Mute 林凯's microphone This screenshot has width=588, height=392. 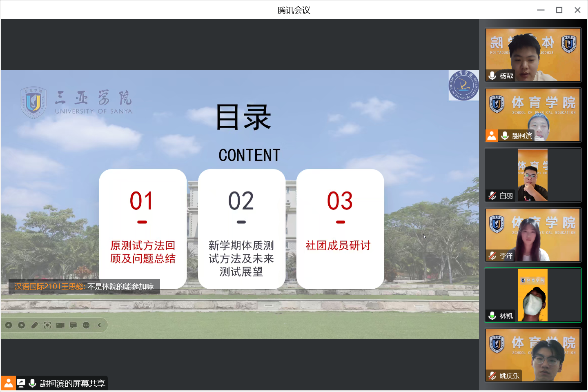pos(492,316)
